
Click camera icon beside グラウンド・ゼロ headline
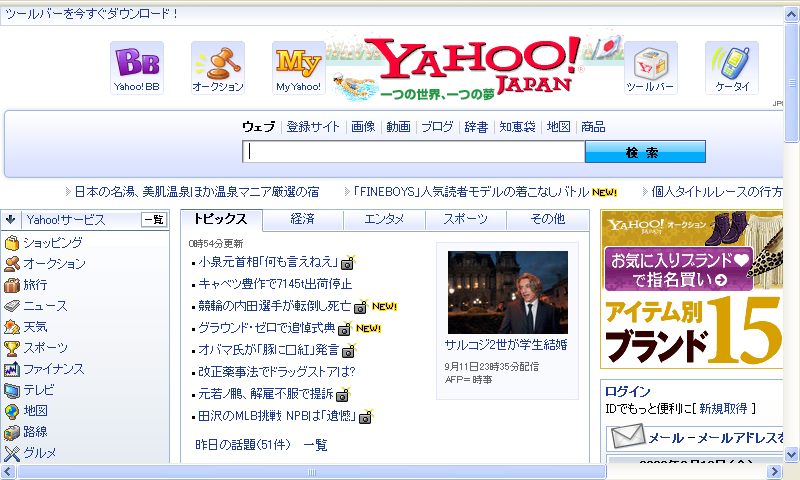(345, 329)
